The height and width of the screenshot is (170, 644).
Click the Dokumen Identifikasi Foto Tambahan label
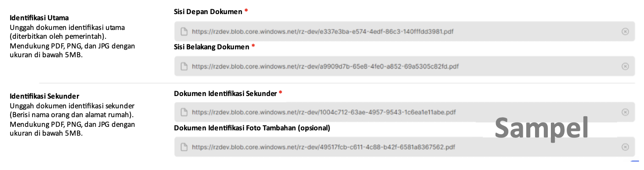point(252,128)
